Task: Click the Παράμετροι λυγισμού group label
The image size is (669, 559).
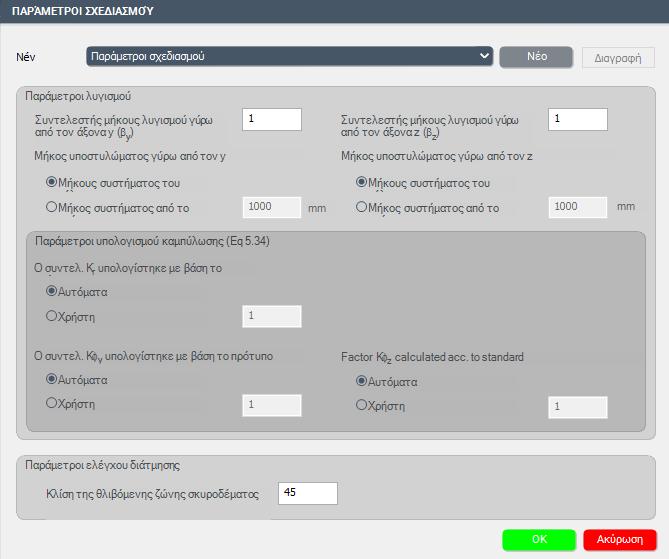Action: tap(78, 96)
